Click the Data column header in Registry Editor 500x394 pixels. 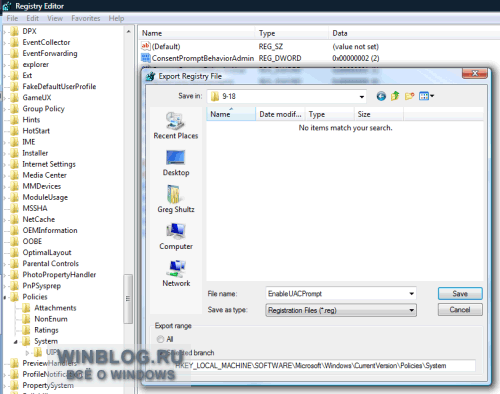413,33
